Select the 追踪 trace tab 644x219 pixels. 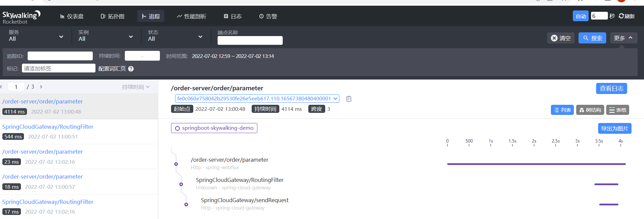151,16
